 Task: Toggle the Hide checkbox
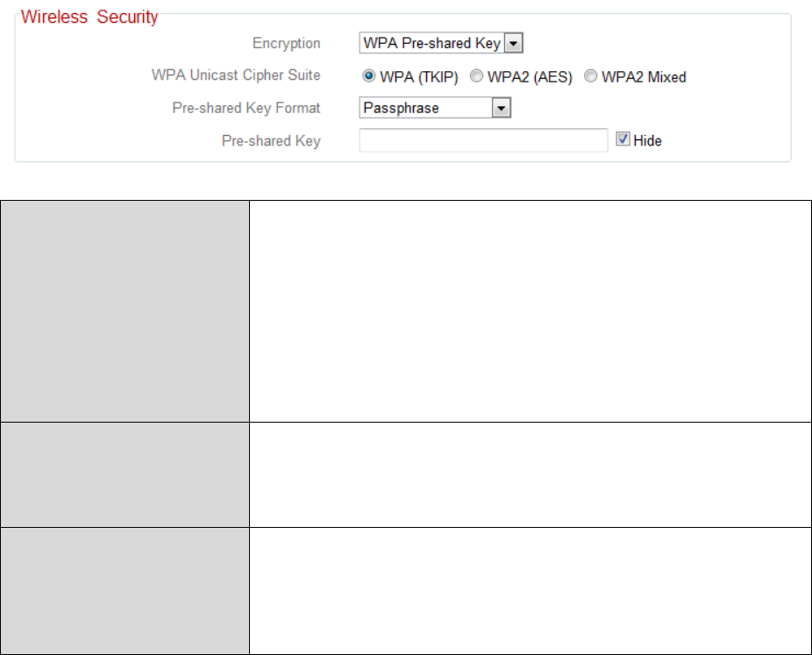click(623, 140)
